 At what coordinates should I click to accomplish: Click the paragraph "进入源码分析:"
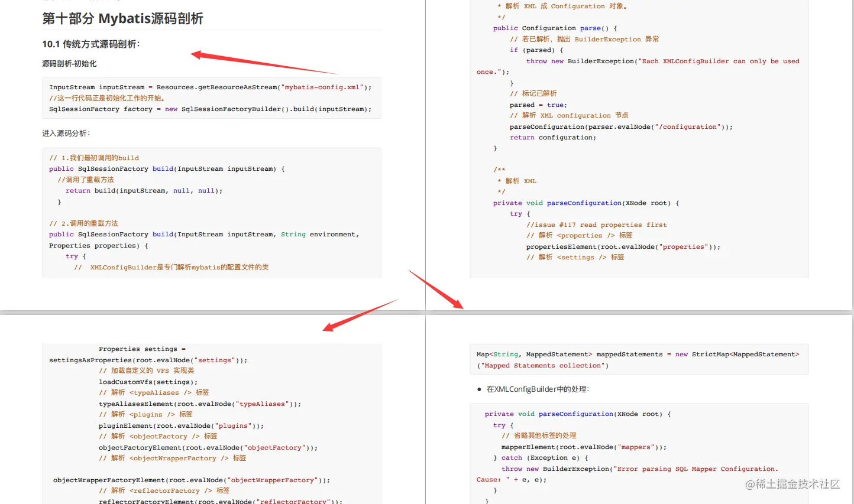[x=66, y=134]
